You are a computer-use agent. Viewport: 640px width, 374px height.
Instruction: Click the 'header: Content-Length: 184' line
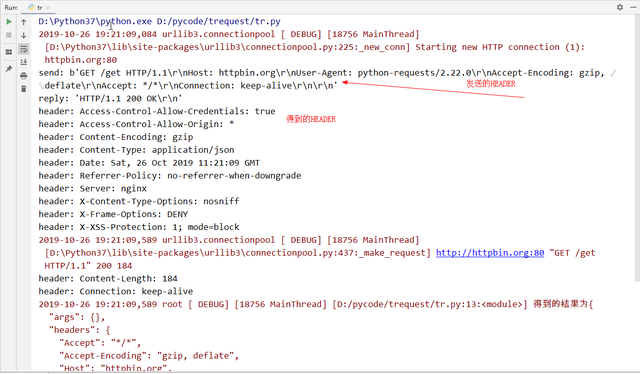pyautogui.click(x=108, y=278)
